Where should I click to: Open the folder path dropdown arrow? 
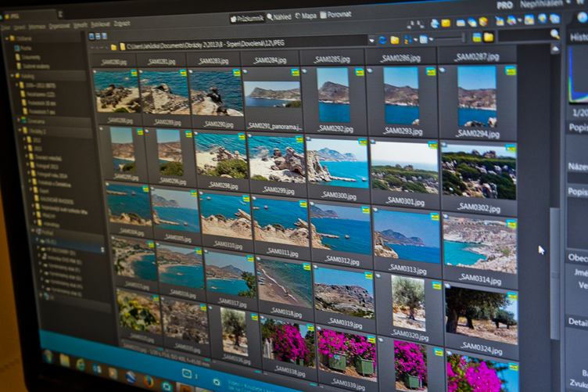click(371, 41)
